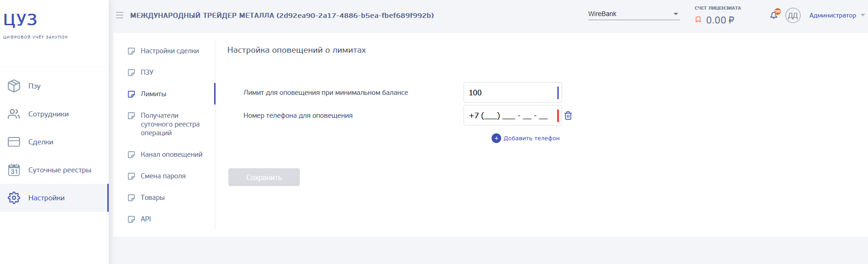Click the ДД user avatar
The height and width of the screenshot is (264, 868).
pos(793,16)
